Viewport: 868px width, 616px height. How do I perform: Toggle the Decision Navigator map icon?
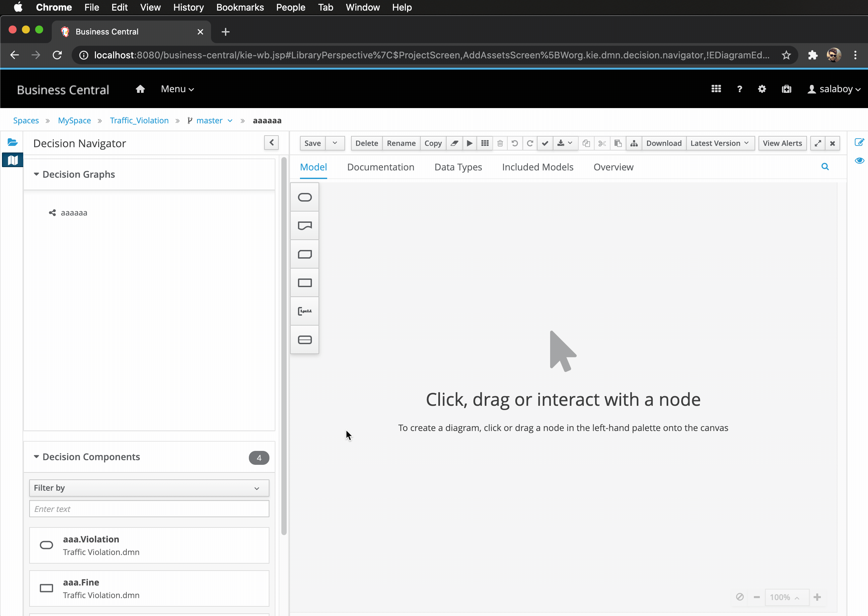(13, 160)
